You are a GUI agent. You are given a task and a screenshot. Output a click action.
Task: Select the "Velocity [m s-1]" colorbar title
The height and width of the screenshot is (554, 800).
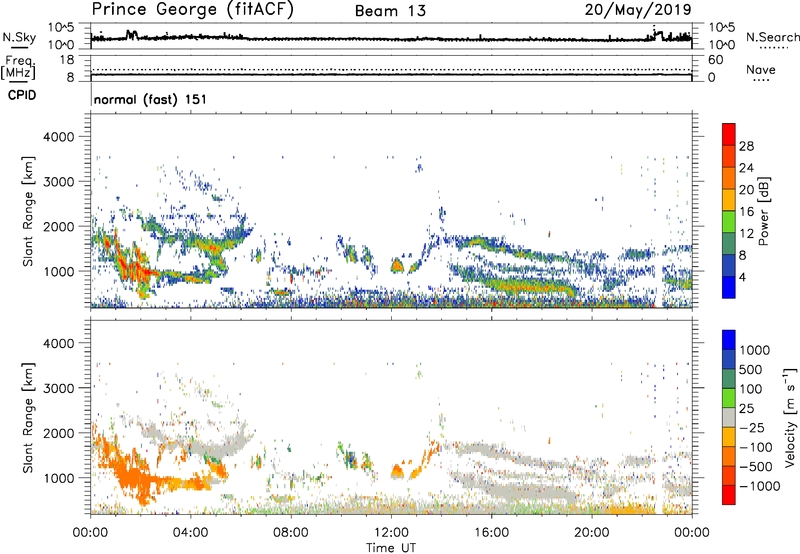[790, 417]
